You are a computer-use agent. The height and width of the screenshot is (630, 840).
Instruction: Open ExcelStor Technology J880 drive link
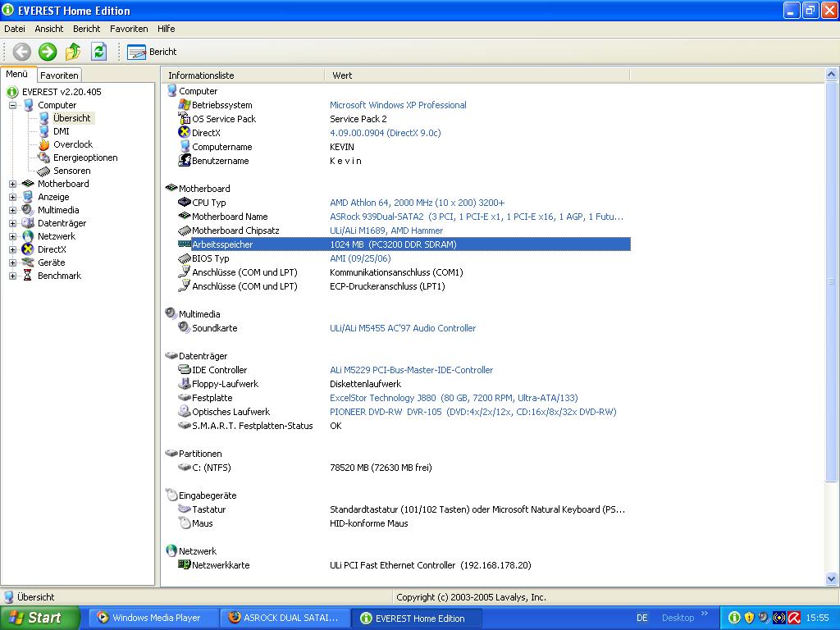coord(454,398)
